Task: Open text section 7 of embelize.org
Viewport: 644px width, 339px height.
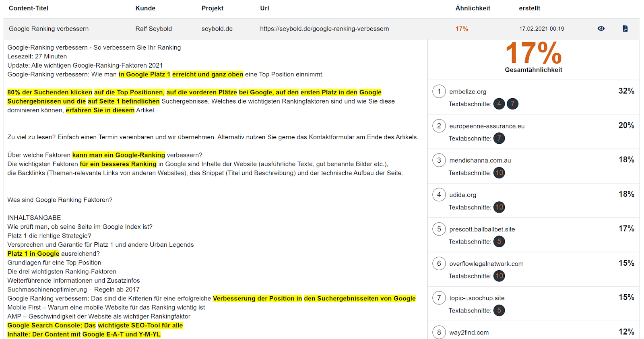Action: pos(512,104)
